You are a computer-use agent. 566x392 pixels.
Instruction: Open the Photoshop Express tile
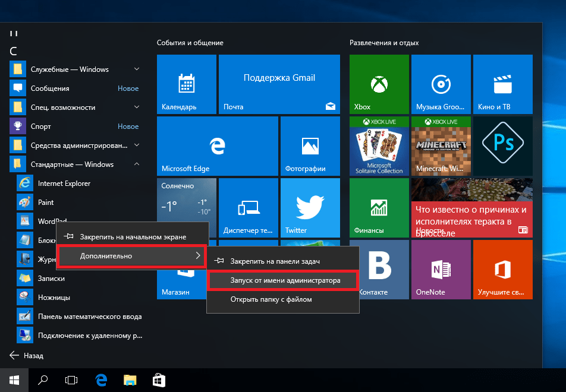tap(502, 146)
